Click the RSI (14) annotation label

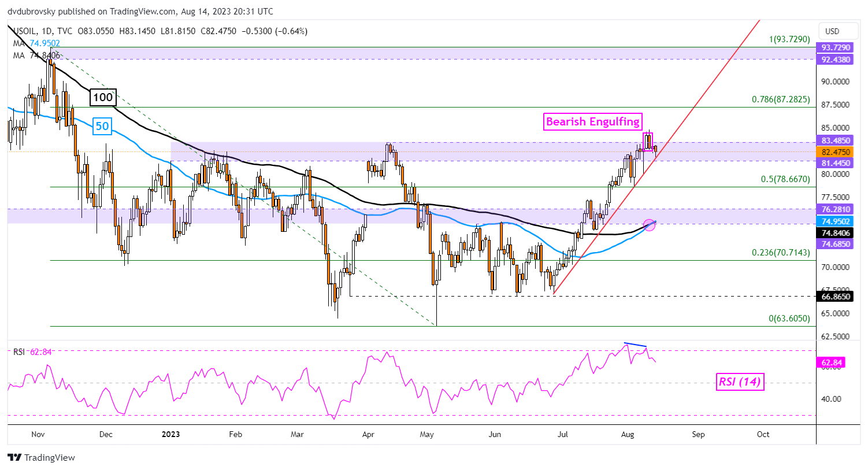pos(740,382)
